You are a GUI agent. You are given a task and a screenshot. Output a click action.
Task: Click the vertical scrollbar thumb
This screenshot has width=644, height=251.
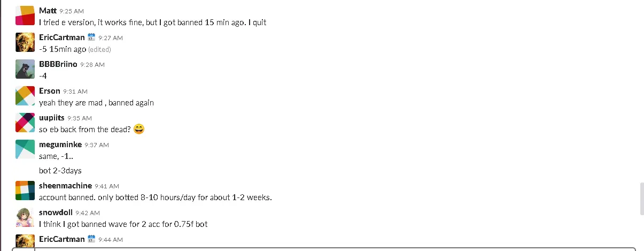[642, 199]
